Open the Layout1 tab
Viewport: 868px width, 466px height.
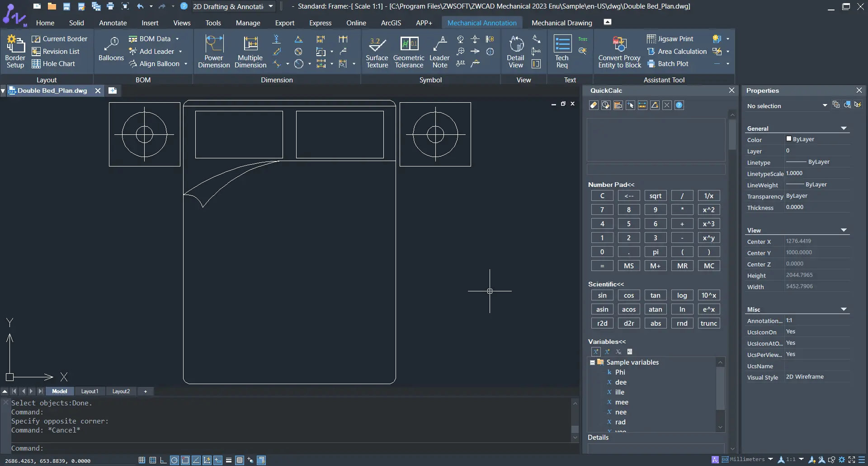(90, 391)
